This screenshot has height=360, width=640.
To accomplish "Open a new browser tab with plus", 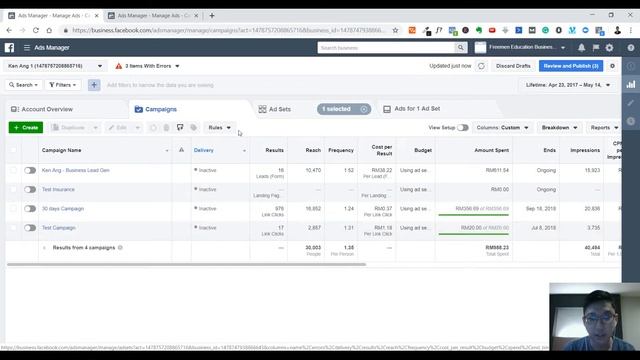I will point(212,16).
